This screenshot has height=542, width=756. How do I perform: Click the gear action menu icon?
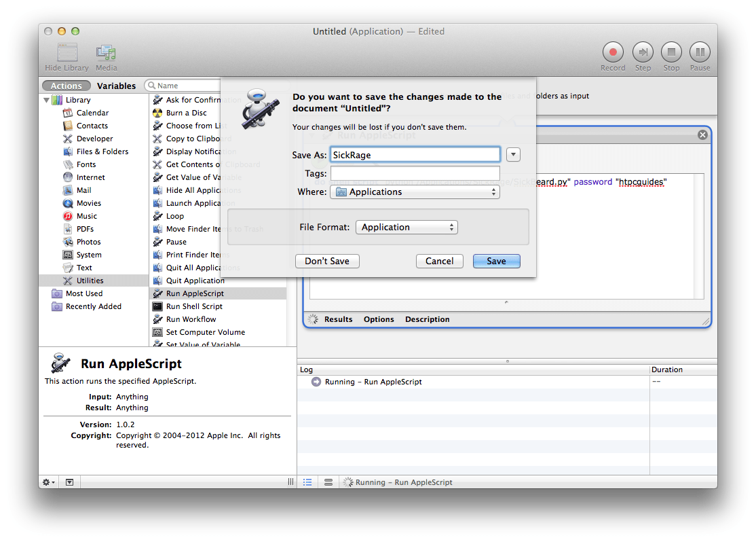tap(49, 482)
